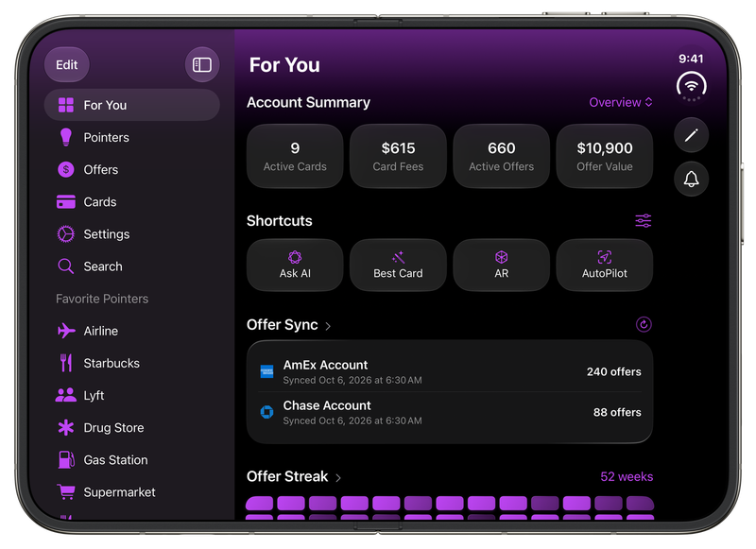Viewport: 756px width, 549px height.
Task: Click the 240 offers count
Action: 613,371
